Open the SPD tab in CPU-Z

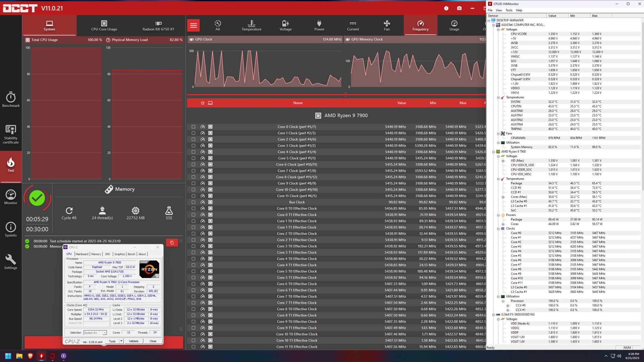click(108, 254)
